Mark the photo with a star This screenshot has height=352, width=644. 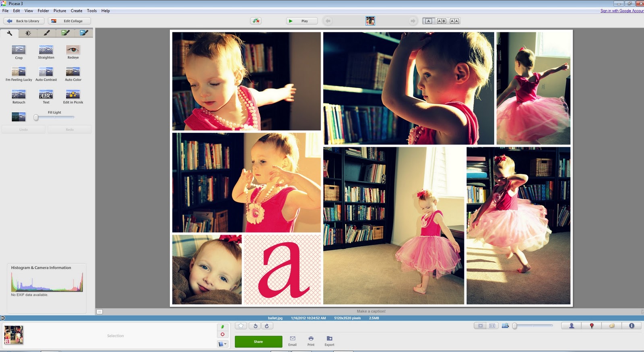(x=241, y=326)
